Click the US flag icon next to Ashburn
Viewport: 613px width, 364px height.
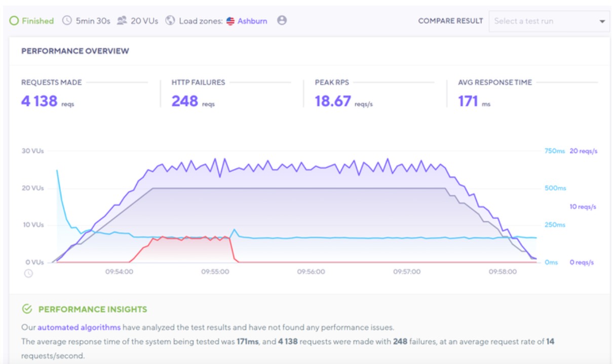click(x=231, y=21)
